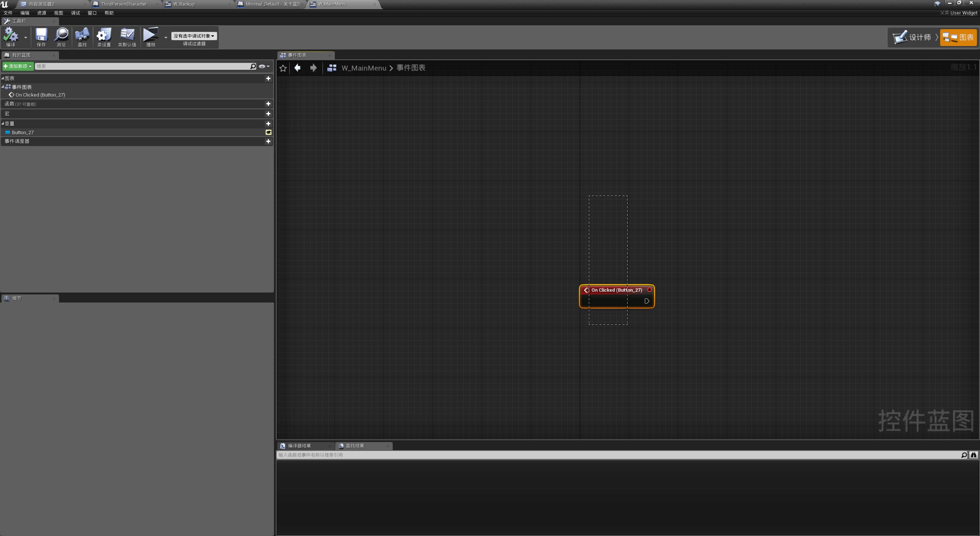Click search magnifier in My Blueprint
This screenshot has width=980, height=536.
pyautogui.click(x=253, y=66)
